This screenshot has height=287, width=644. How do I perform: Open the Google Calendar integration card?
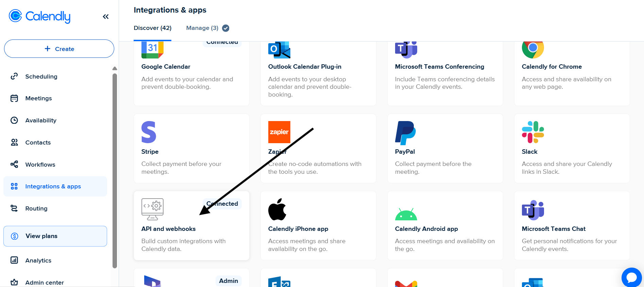[191, 73]
